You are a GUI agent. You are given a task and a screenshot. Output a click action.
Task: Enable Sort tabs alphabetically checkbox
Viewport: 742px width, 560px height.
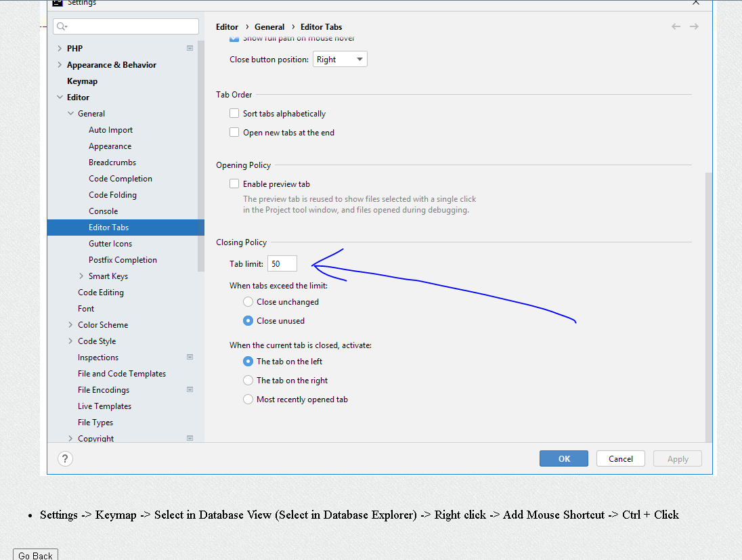tap(234, 113)
